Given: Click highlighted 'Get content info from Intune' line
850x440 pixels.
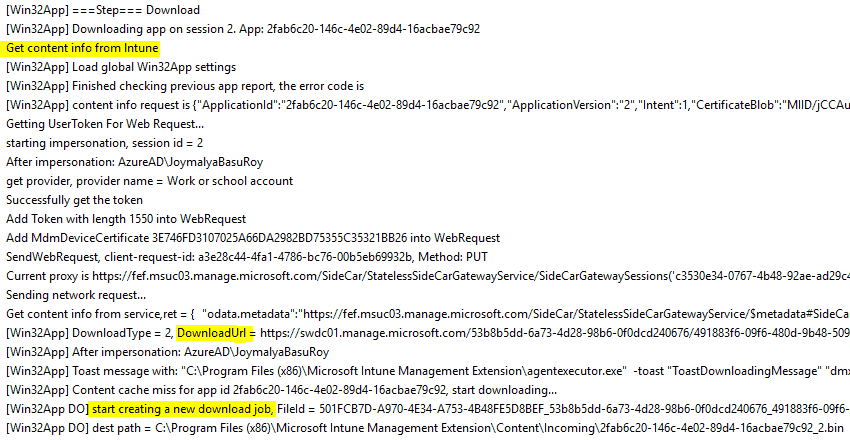Looking at the screenshot, I should click(x=82, y=48).
